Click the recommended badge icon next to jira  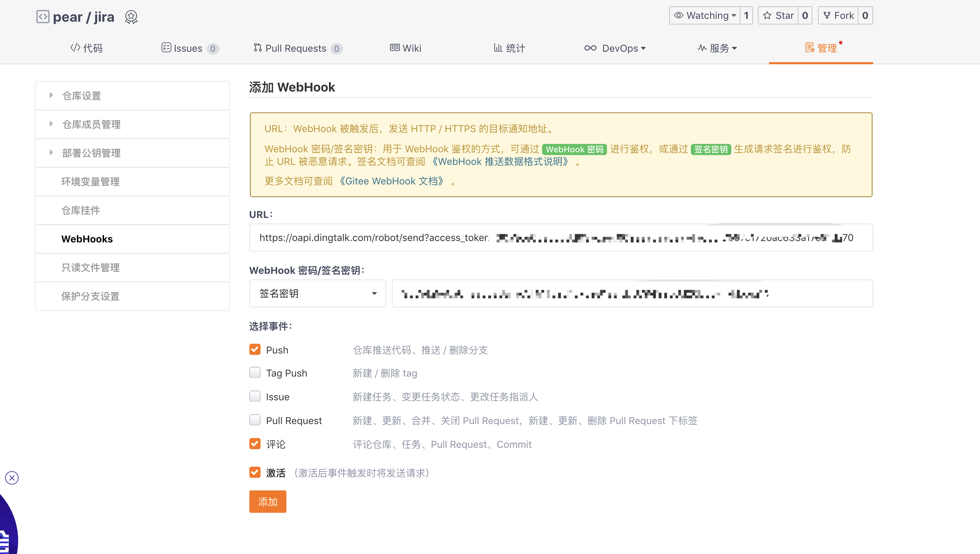coord(131,17)
